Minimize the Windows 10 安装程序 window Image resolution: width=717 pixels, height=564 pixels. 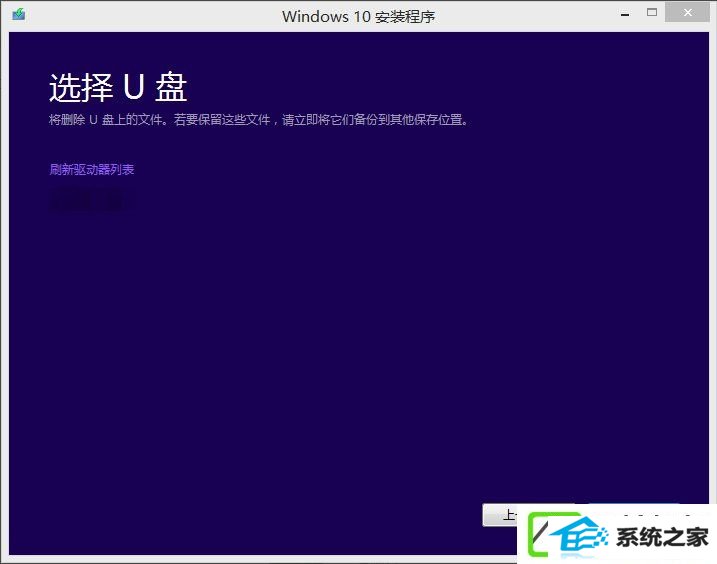[625, 14]
